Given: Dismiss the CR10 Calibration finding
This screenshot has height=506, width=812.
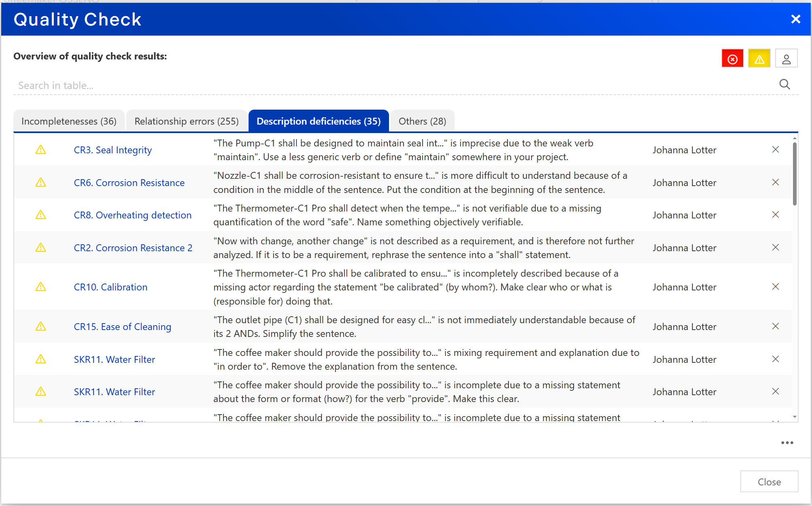Looking at the screenshot, I should point(775,287).
